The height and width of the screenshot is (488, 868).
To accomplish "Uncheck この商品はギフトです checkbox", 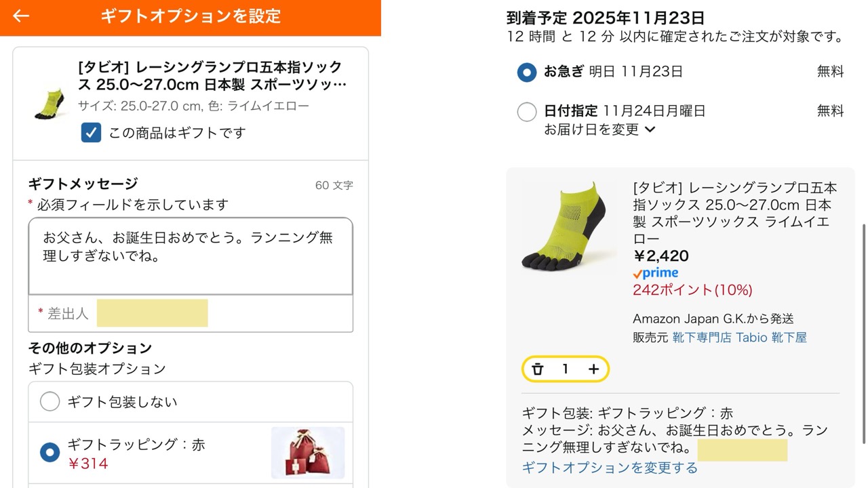I will tap(91, 133).
